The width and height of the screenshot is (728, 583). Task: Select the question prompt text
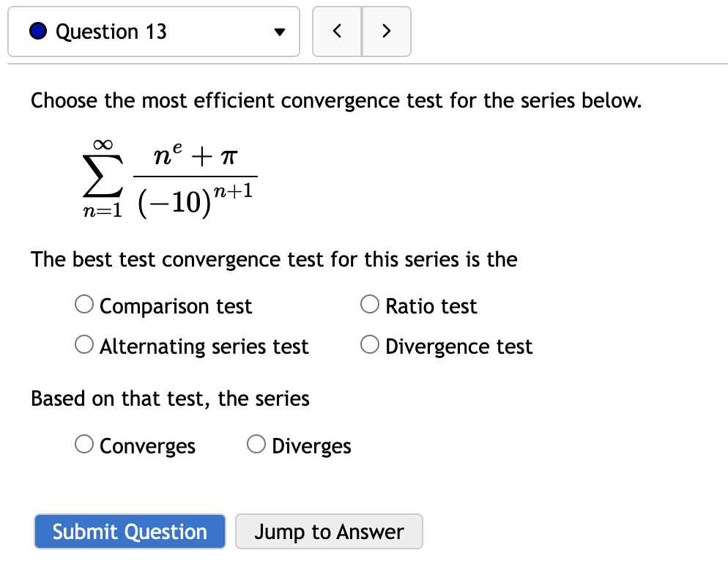coord(335,100)
